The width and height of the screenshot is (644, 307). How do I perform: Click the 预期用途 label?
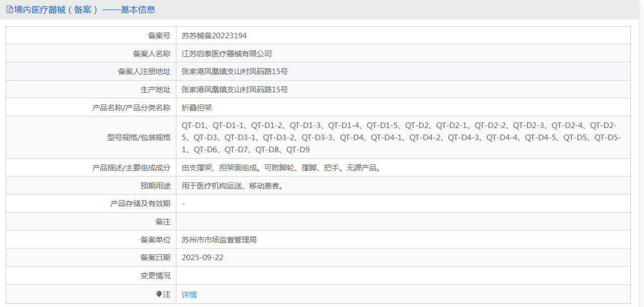[x=155, y=186]
